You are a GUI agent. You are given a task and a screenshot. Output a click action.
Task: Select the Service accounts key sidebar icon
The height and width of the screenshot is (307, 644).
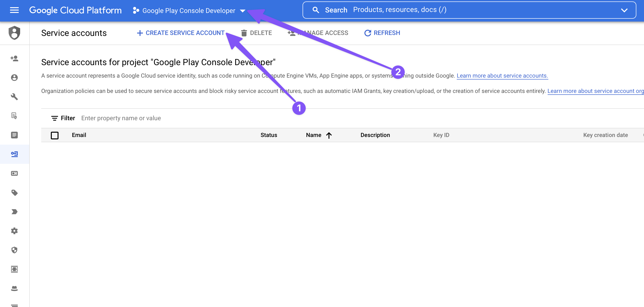tap(14, 154)
